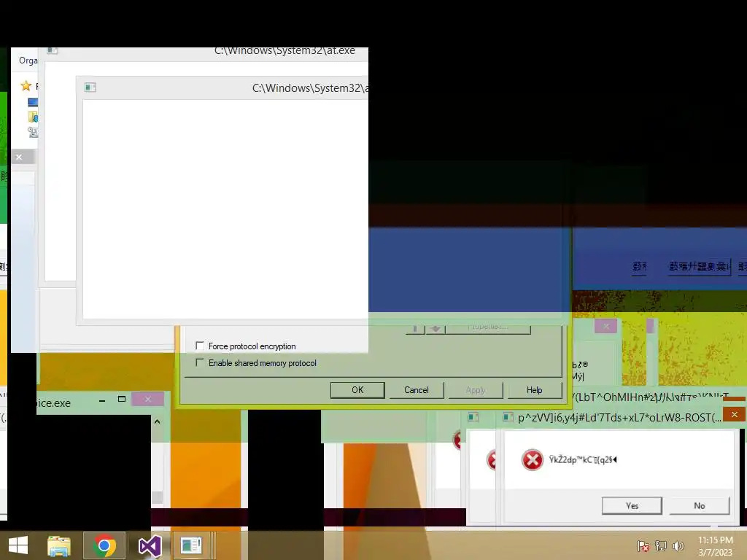This screenshot has width=747, height=560.
Task: Open the Organize menu in Explorer
Action: (28, 61)
